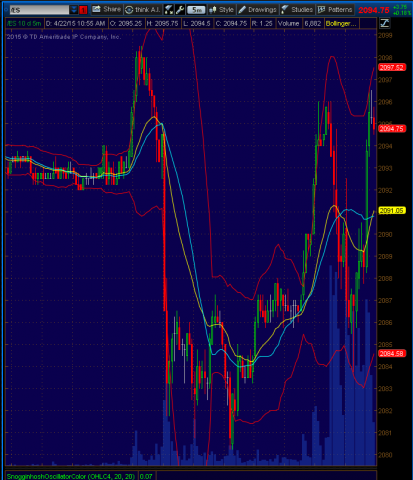This screenshot has width=413, height=480.
Task: Click the date 4/22/15 10:55 AM readout
Action: pyautogui.click(x=75, y=23)
